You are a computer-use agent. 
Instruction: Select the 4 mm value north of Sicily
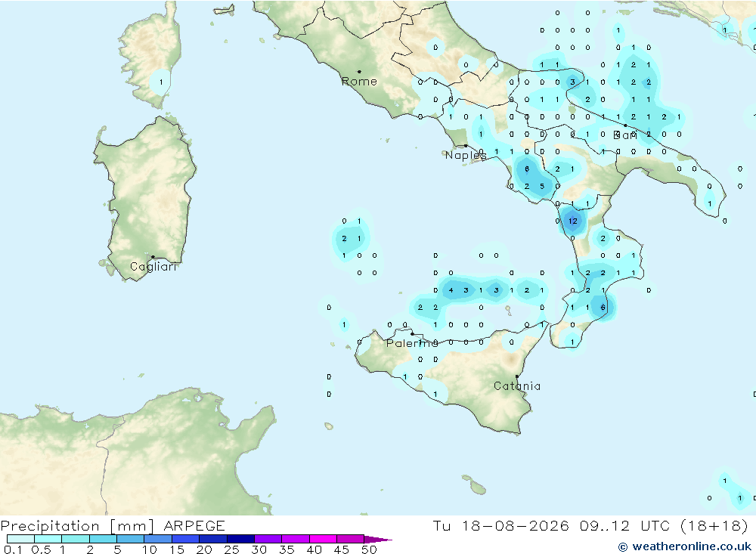tap(451, 290)
